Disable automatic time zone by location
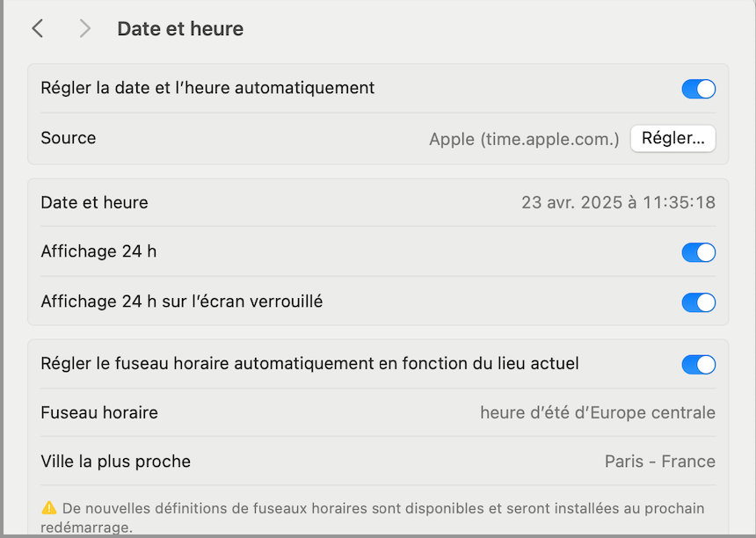 [698, 365]
